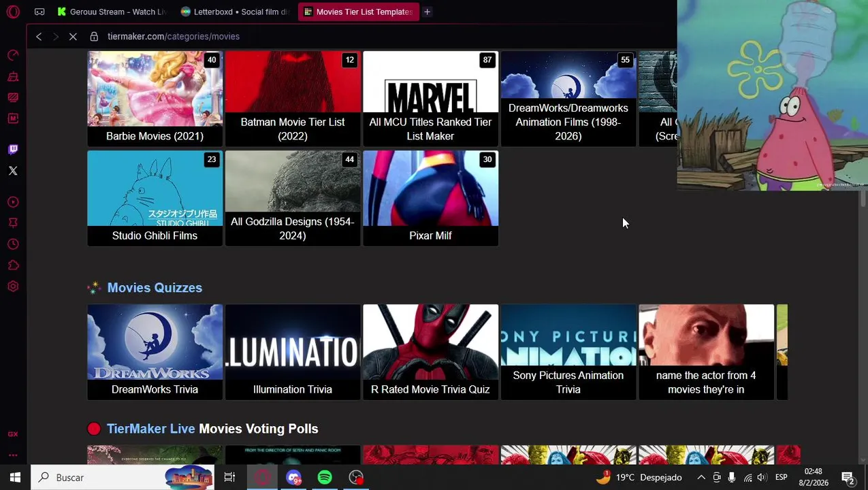Image resolution: width=868 pixels, height=490 pixels.
Task: Expand hidden system tray icons chevron
Action: point(701,478)
